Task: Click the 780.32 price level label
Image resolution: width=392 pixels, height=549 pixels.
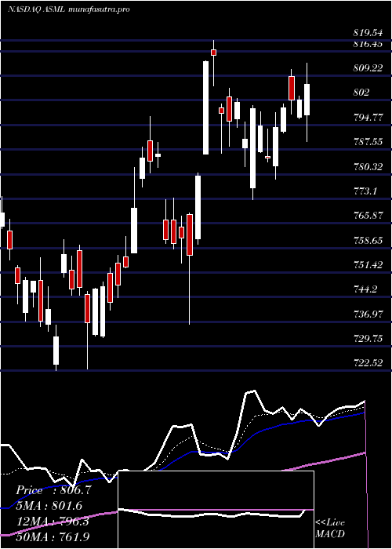Action: point(368,166)
